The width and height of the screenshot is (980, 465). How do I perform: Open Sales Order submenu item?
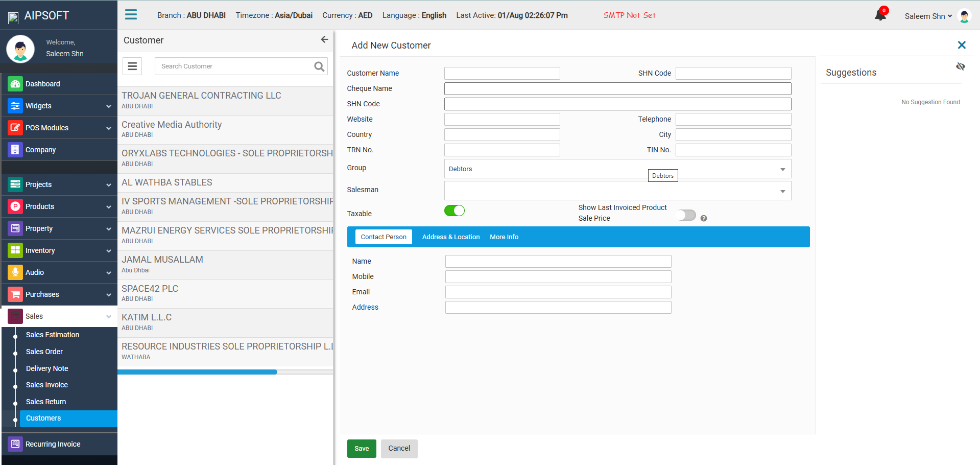pos(44,352)
